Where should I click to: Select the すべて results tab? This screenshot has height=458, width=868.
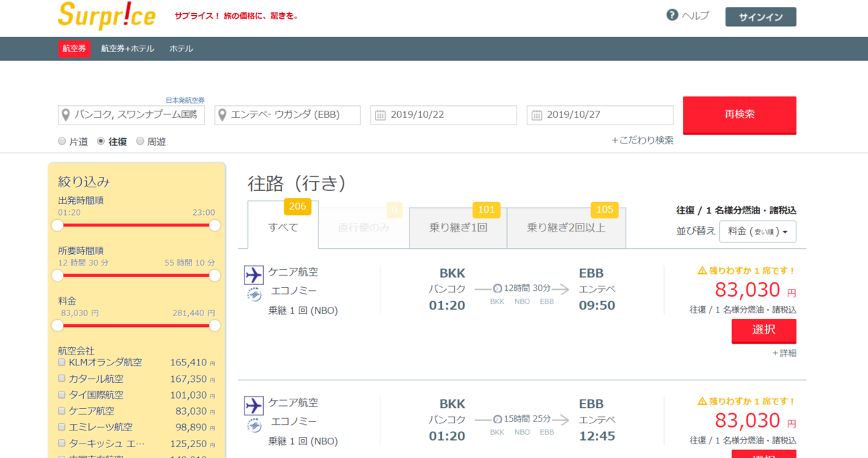(283, 226)
